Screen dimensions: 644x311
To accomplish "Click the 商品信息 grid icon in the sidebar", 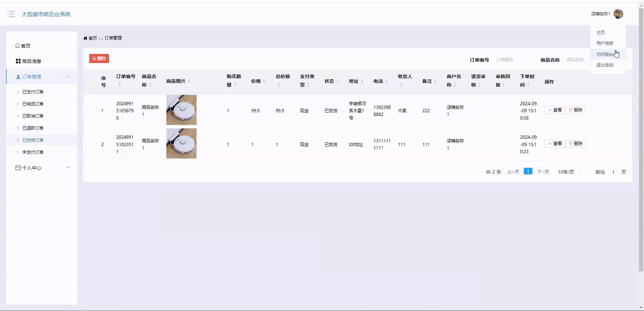I will [18, 61].
